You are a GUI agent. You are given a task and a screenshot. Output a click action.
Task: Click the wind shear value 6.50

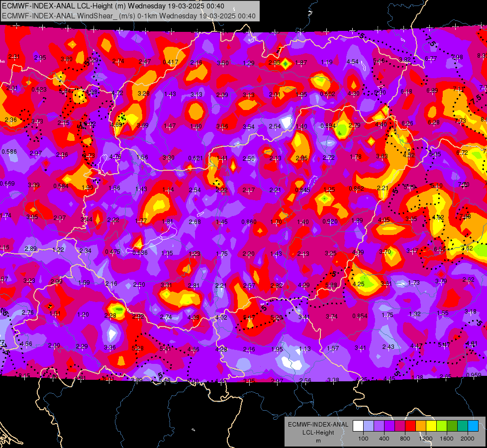439,249
